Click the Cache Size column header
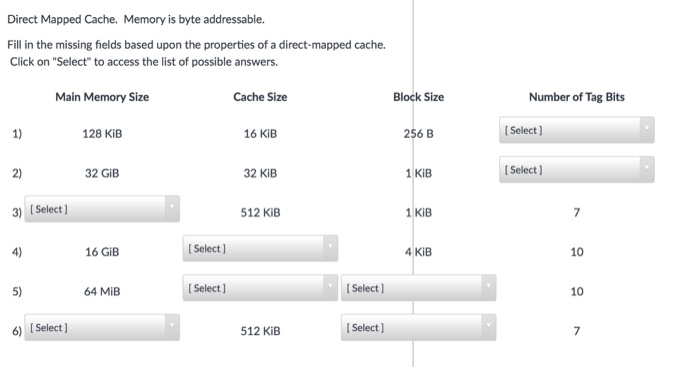700x368 pixels. tap(260, 97)
